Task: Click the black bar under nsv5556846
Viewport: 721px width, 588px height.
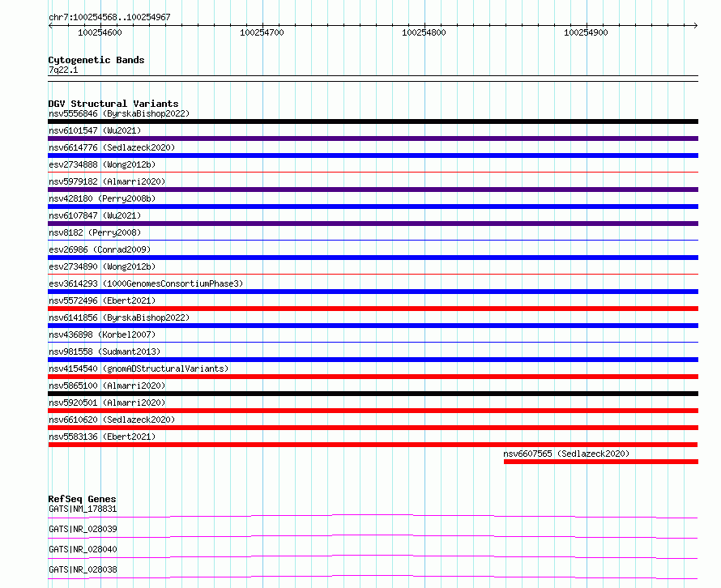Action: click(373, 121)
